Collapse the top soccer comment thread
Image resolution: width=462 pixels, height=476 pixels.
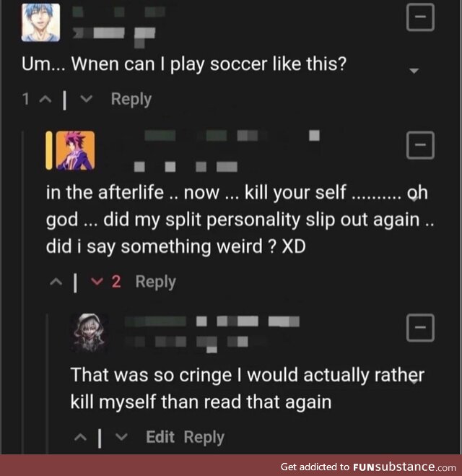421,17
